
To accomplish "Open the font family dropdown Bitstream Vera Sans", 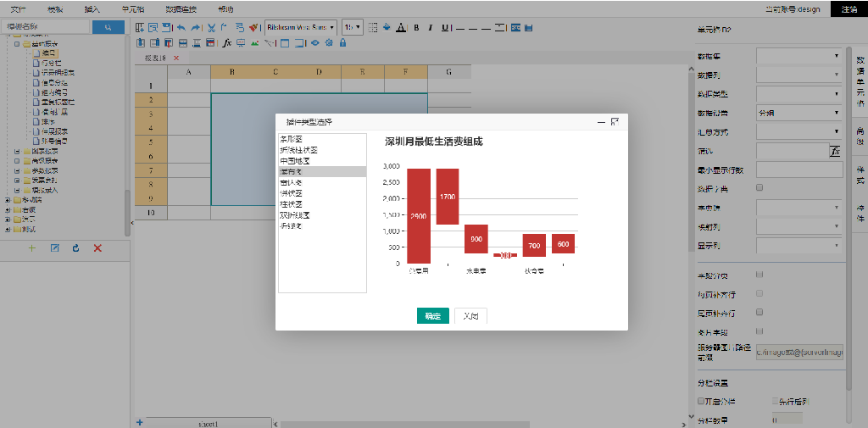I will 301,26.
